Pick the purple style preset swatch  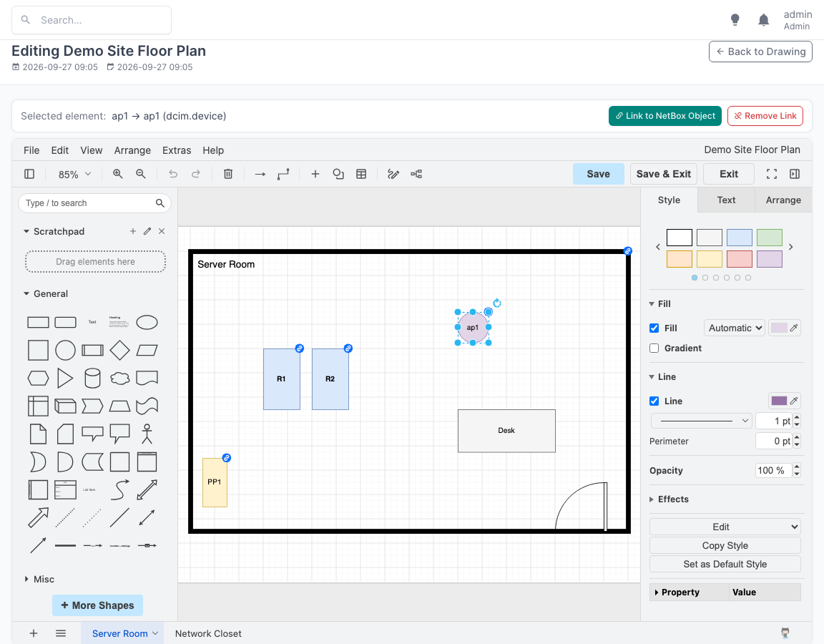tap(770, 259)
